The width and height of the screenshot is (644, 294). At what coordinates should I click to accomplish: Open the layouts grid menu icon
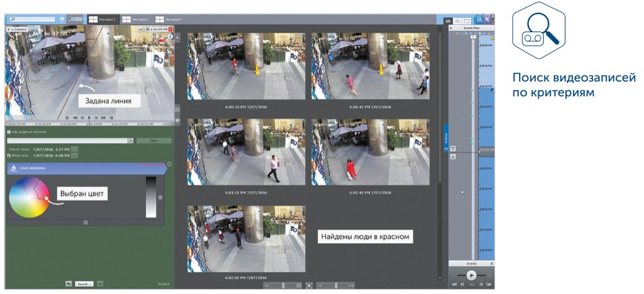click(62, 19)
